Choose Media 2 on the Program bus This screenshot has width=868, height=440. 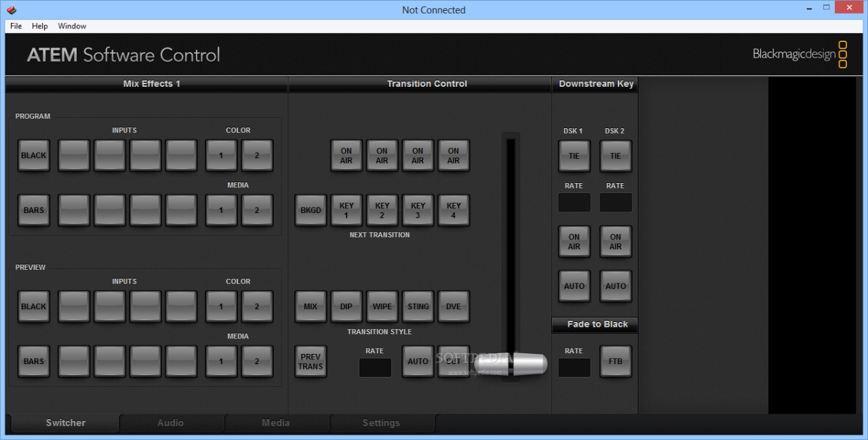coord(257,210)
